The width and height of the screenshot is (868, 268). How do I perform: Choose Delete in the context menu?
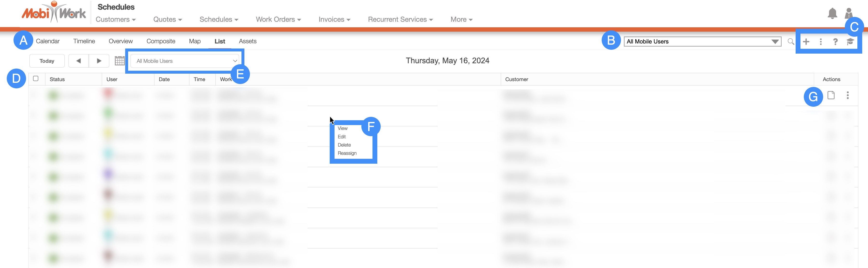344,145
